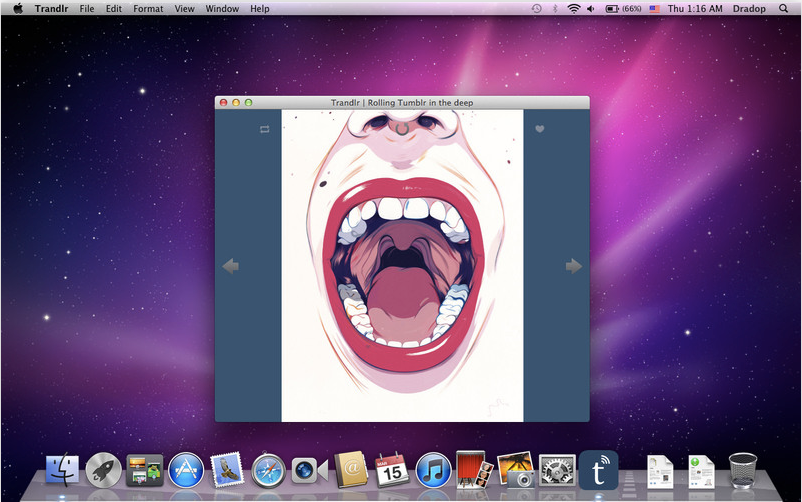Viewport: 802px width, 502px height.
Task: Open the View menu
Action: coord(184,9)
